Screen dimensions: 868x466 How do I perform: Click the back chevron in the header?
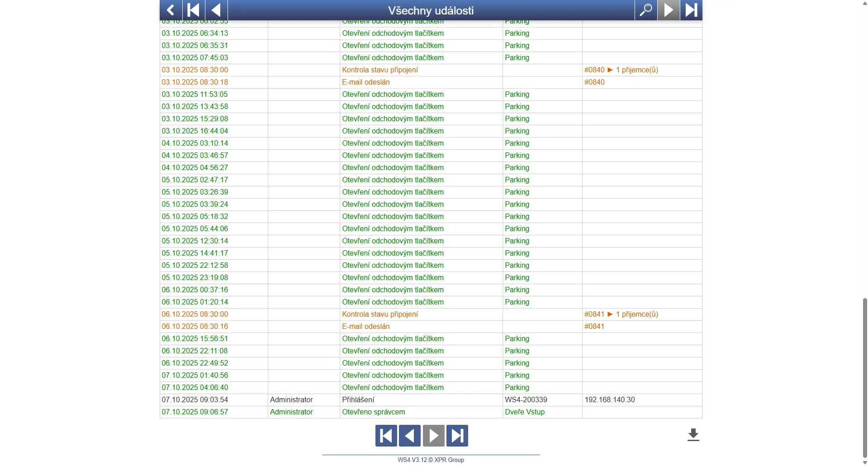coord(171,10)
